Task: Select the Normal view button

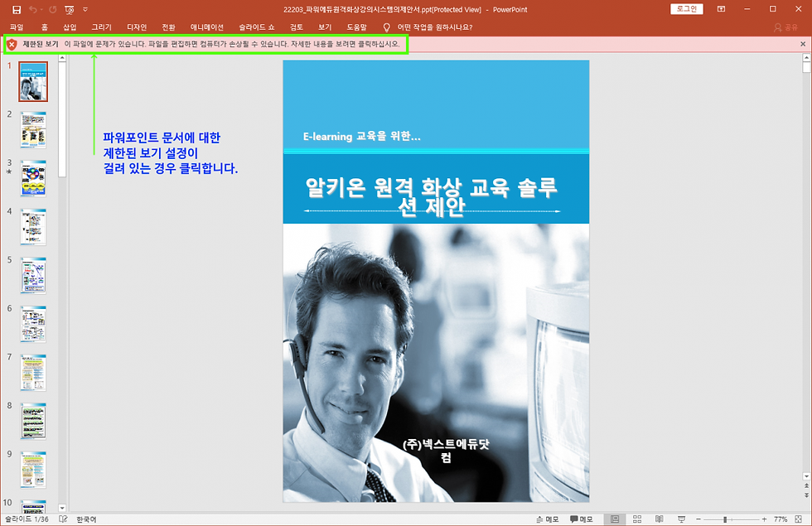Action: 615,519
